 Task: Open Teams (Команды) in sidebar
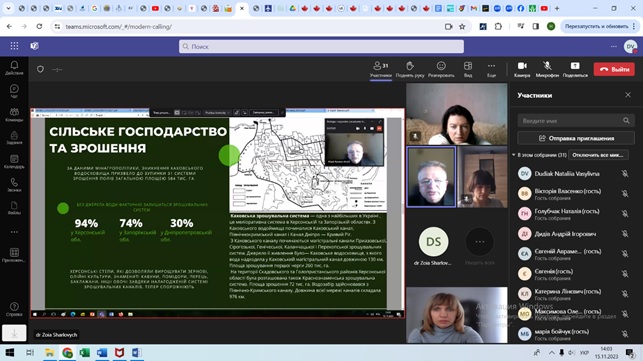pos(14,115)
